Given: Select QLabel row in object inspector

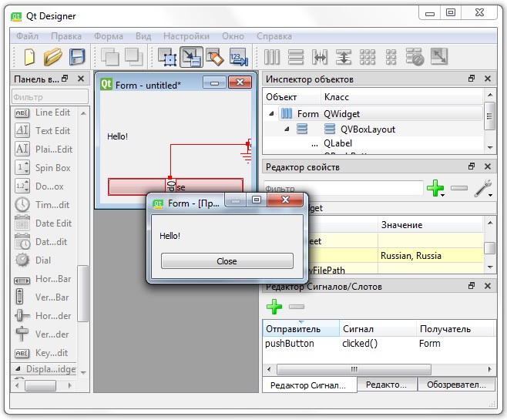Looking at the screenshot, I should click(x=372, y=143).
